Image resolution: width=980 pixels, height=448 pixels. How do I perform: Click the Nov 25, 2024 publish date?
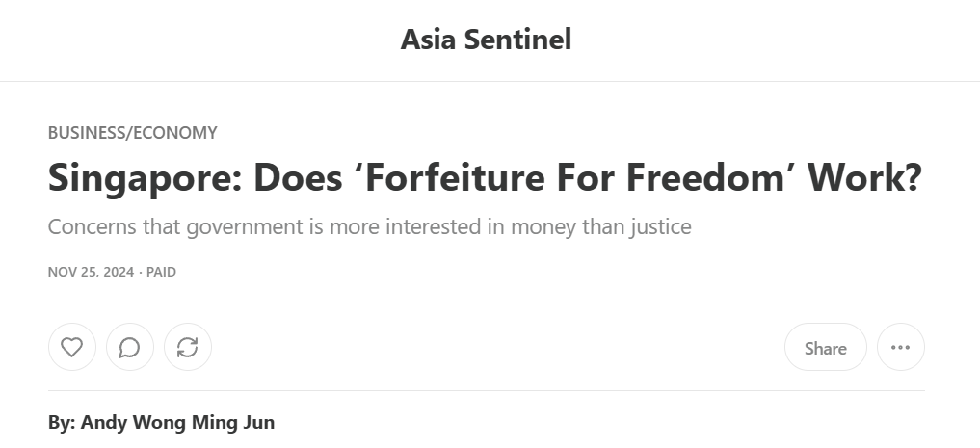tap(91, 272)
